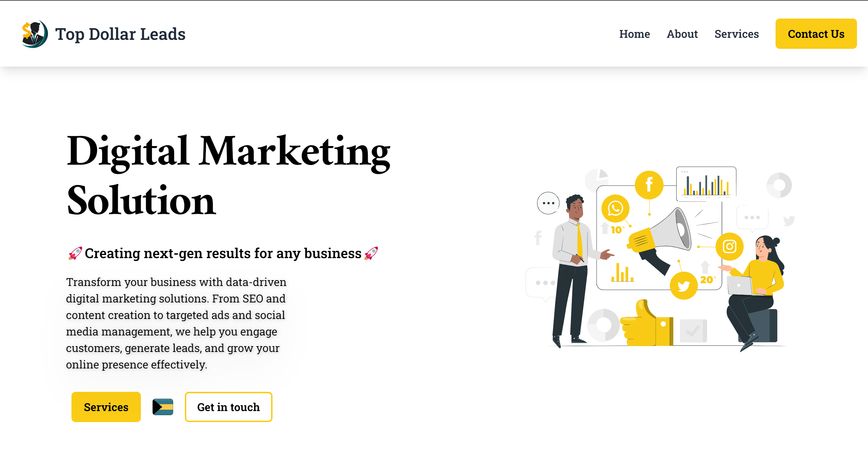The height and width of the screenshot is (464, 868).
Task: Click the speech bubble with three dots
Action: [x=548, y=203]
